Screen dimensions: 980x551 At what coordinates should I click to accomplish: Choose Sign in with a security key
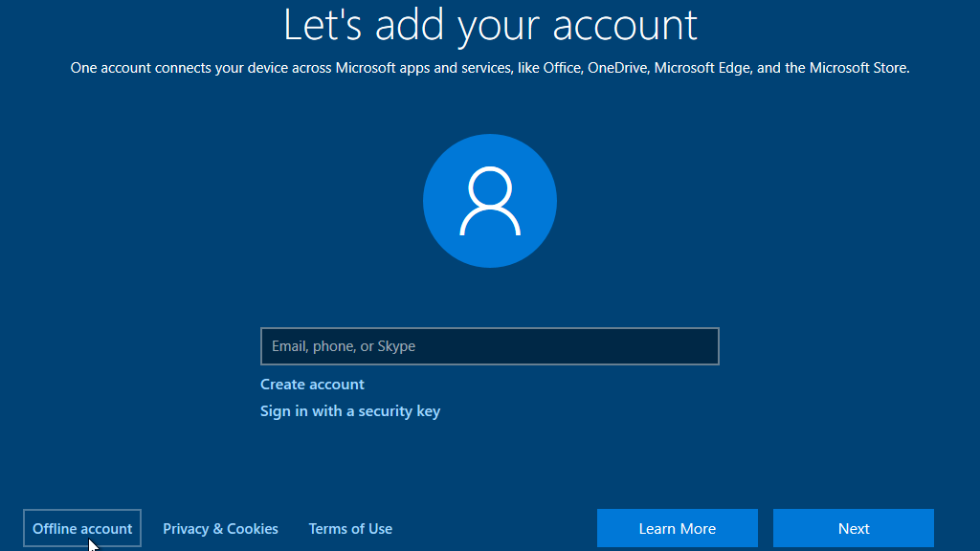[350, 411]
